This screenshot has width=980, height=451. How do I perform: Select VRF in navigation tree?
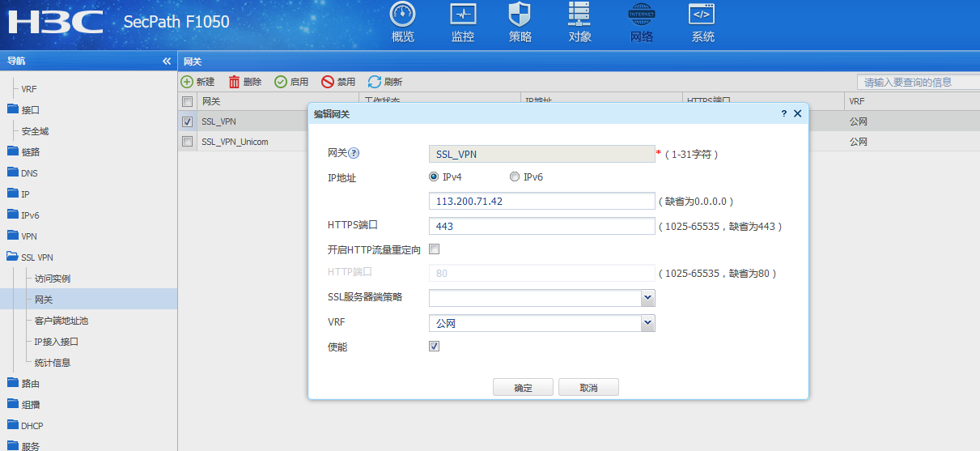(x=29, y=89)
